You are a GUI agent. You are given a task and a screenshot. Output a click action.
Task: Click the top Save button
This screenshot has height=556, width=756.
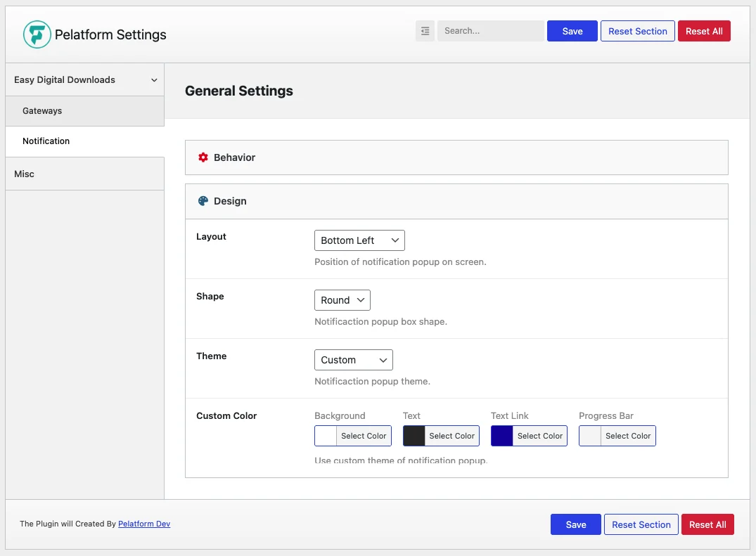pyautogui.click(x=572, y=31)
